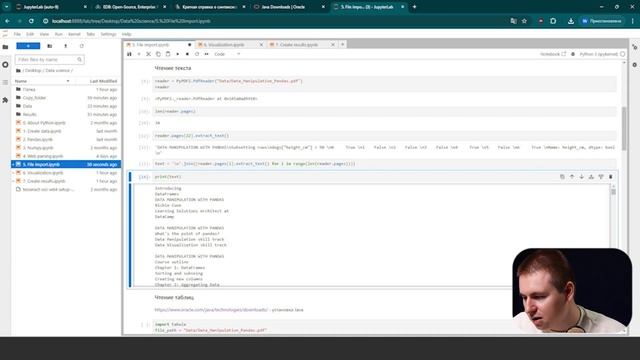Close the 6. Visualization.ipynb tab
Screen dimensions: 640x360
[x=261, y=44]
